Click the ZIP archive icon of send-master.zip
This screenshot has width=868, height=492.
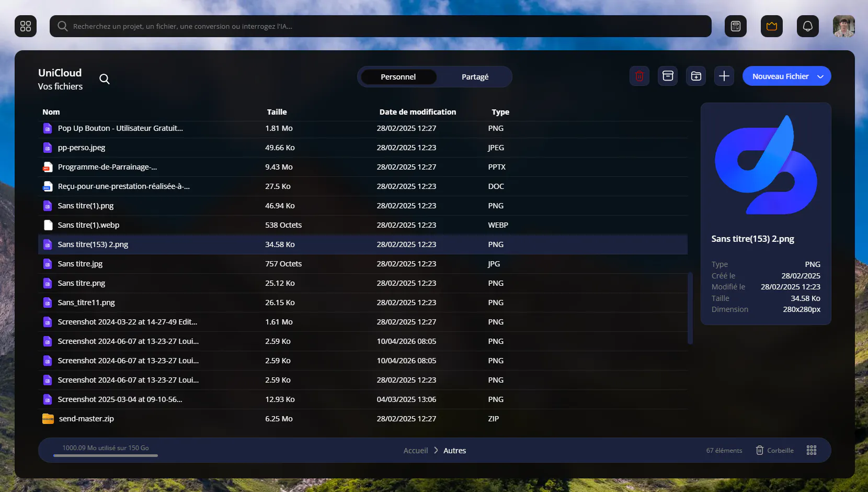48,419
